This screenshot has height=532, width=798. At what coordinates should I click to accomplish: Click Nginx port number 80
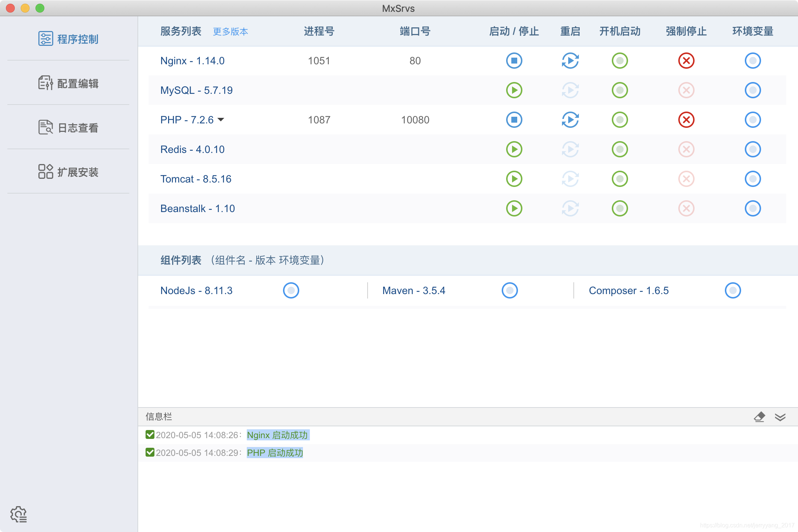(x=415, y=61)
